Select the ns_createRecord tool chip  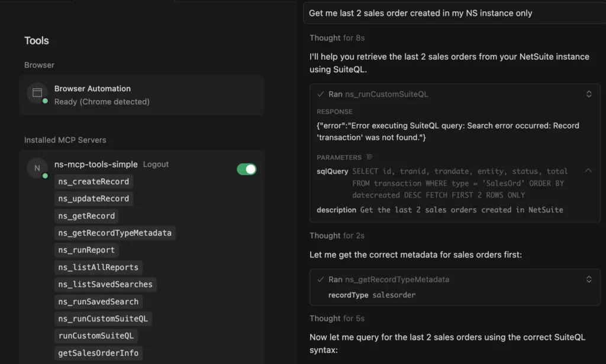pos(94,182)
